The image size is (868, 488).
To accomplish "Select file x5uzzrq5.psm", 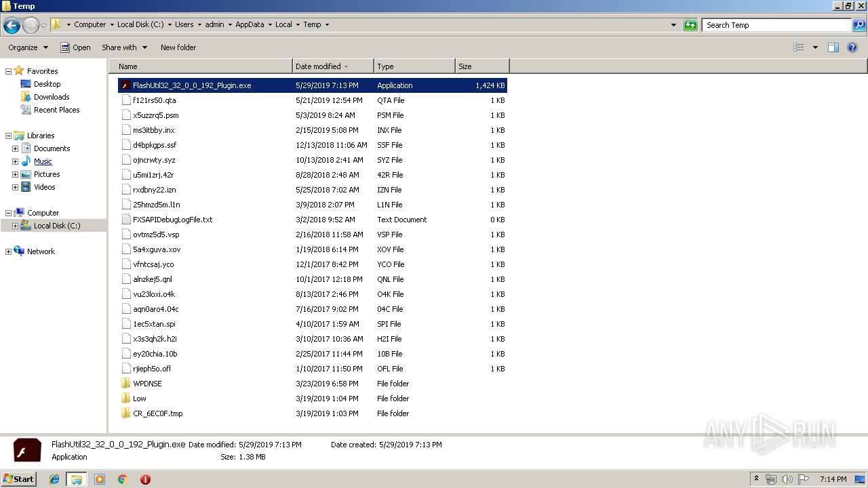I will (155, 115).
